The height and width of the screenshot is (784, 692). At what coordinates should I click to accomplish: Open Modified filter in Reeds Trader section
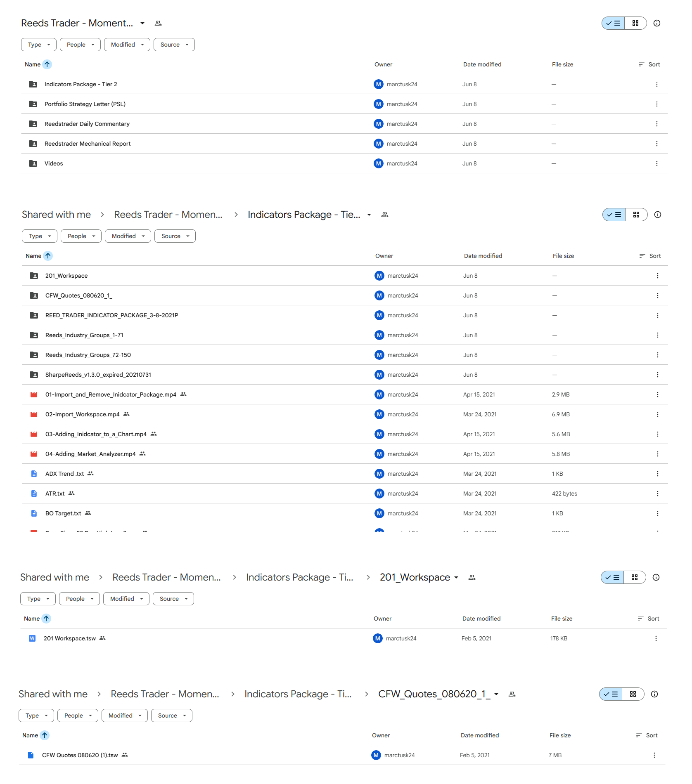tap(127, 45)
